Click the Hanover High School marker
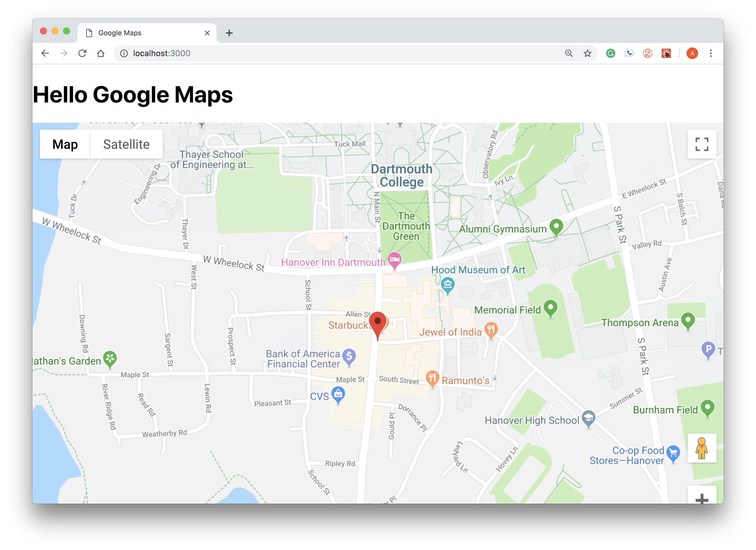Viewport: 756px width, 550px height. coord(588,418)
